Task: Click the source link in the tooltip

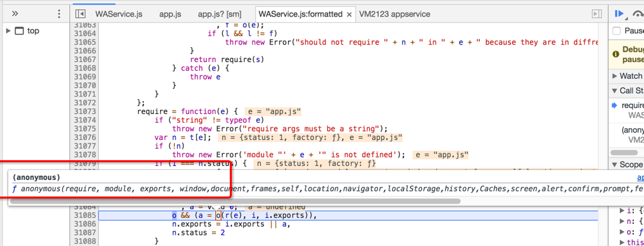Action: click(640, 178)
